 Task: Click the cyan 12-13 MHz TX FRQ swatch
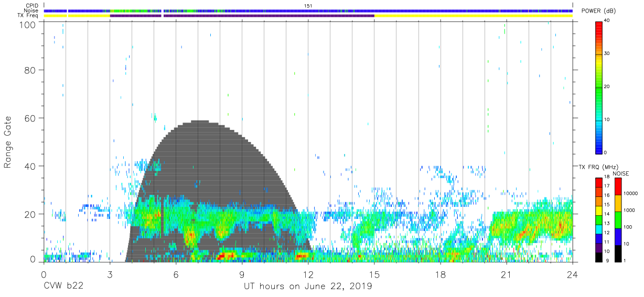(598, 228)
